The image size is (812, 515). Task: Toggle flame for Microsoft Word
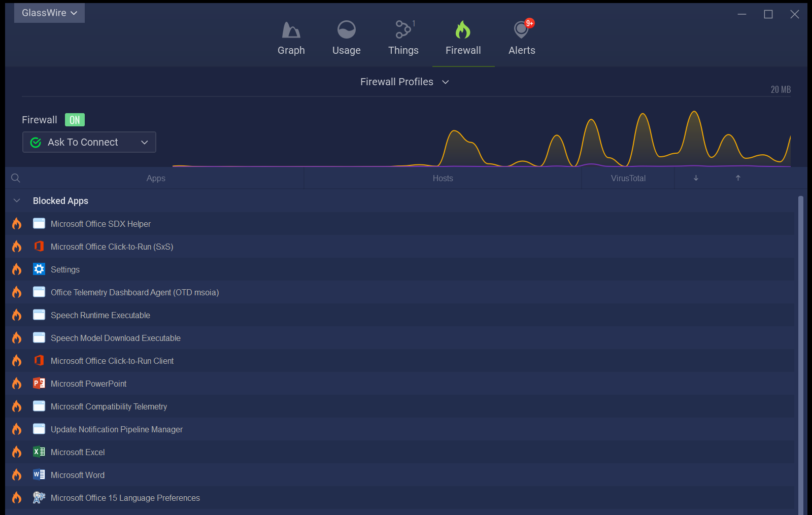(17, 474)
